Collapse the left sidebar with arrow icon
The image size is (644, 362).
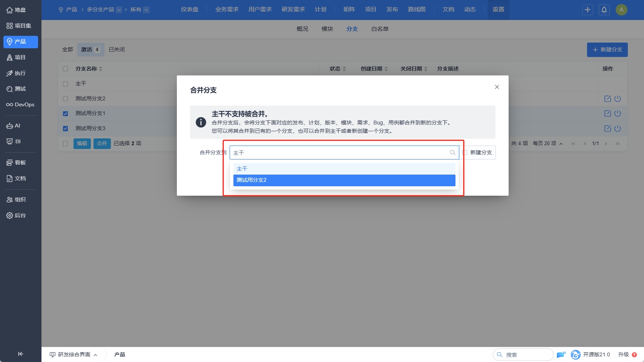point(21,354)
